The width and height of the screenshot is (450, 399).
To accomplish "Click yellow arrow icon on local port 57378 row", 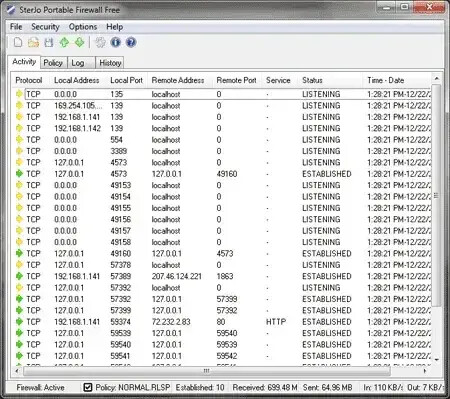I will point(19,265).
